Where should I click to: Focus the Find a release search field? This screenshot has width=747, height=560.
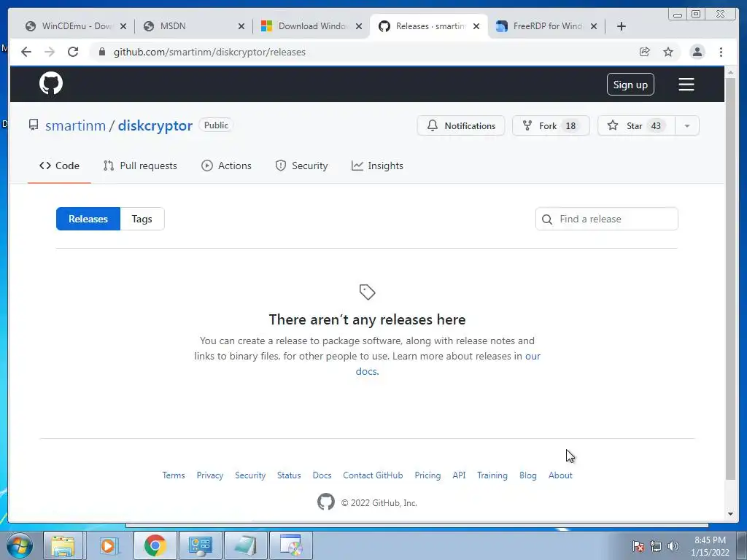(606, 219)
